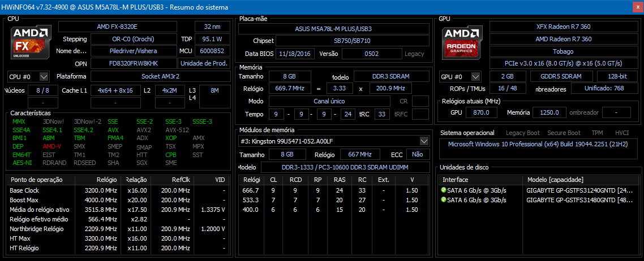Click the BIOS version 0502
The height and width of the screenshot is (261, 644).
click(371, 54)
